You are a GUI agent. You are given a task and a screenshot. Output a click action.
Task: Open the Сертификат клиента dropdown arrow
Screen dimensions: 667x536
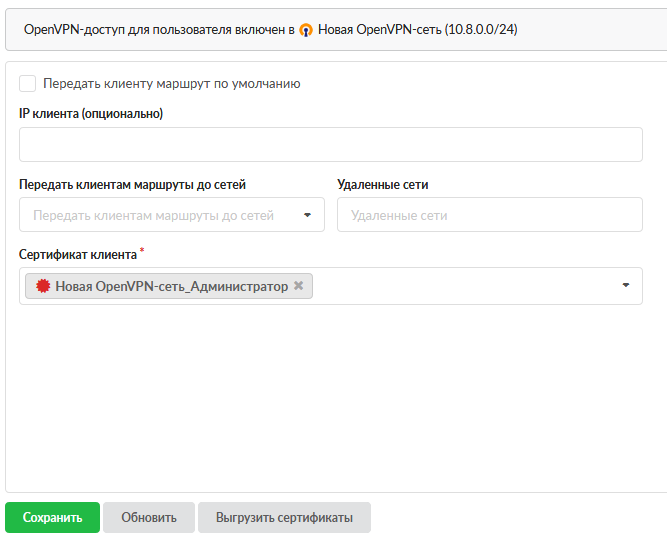coord(625,286)
